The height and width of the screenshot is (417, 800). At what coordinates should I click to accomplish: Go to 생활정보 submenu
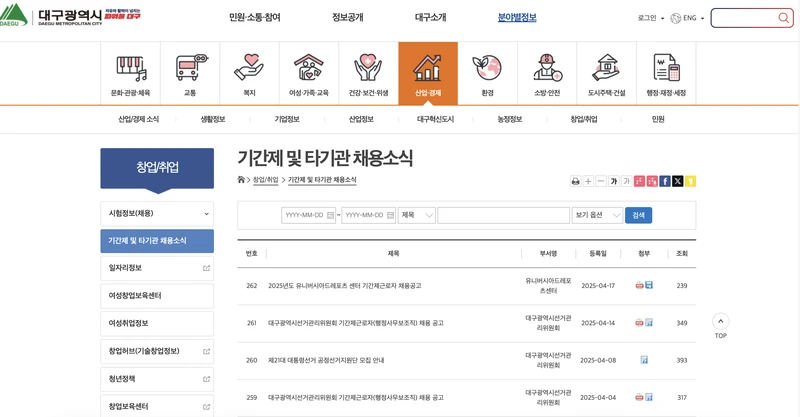click(213, 119)
